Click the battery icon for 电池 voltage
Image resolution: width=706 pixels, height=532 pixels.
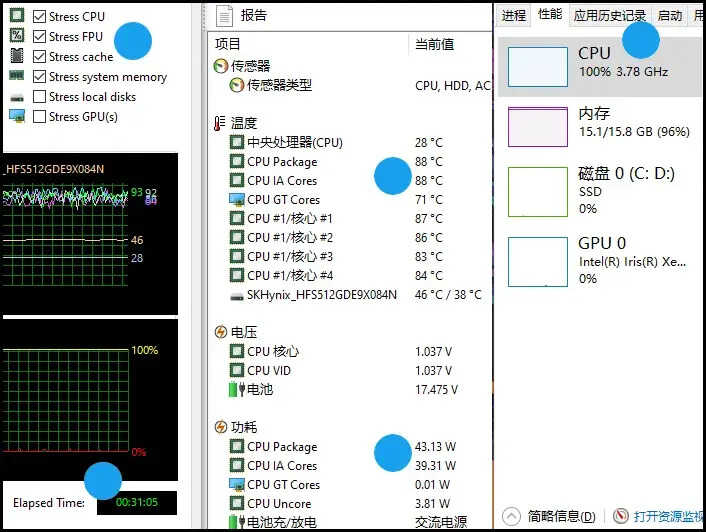pyautogui.click(x=237, y=389)
